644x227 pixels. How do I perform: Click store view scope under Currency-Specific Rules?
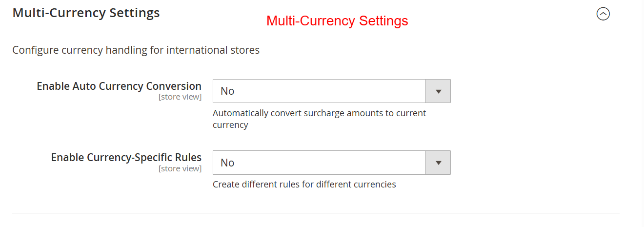(x=180, y=168)
